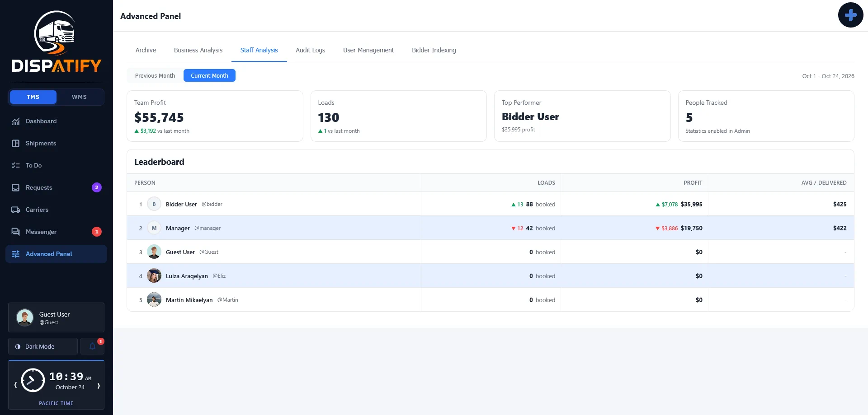Viewport: 868px width, 415px height.
Task: Click Martin Mikaelyan's profile photo
Action: tap(154, 300)
